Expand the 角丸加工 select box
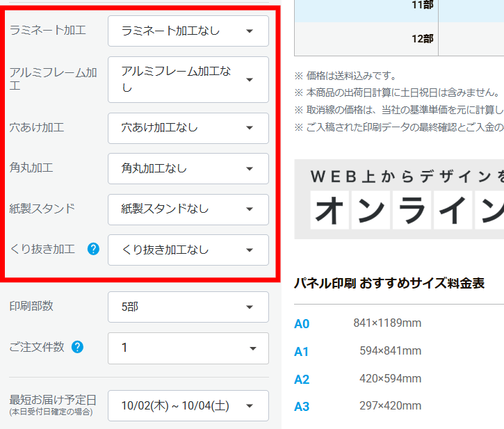504x429 pixels. [x=188, y=168]
